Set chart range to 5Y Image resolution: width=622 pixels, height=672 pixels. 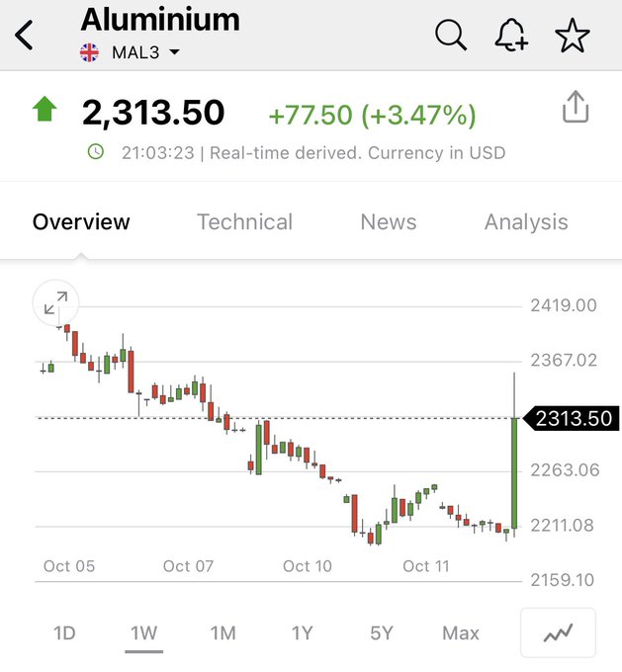(382, 633)
